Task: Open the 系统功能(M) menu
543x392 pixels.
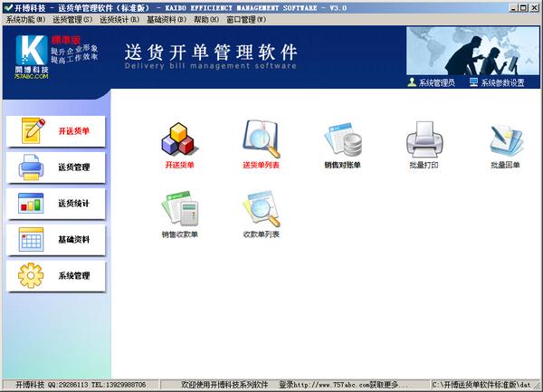Action: point(26,20)
